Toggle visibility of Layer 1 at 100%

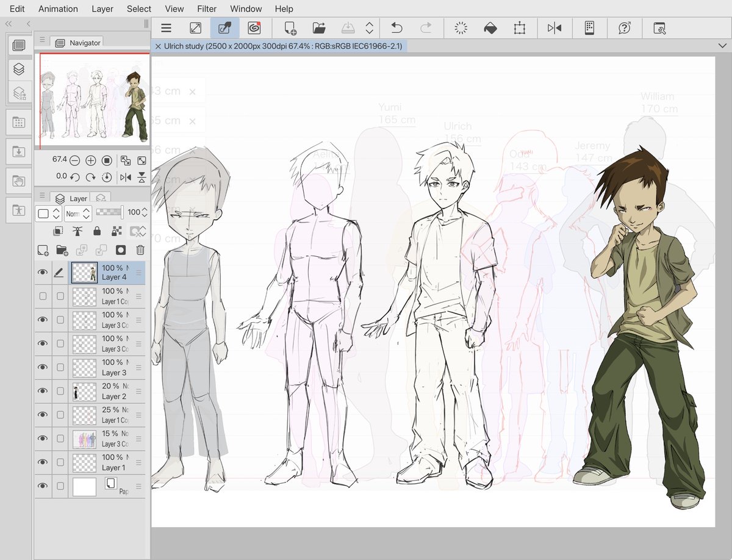pyautogui.click(x=43, y=462)
